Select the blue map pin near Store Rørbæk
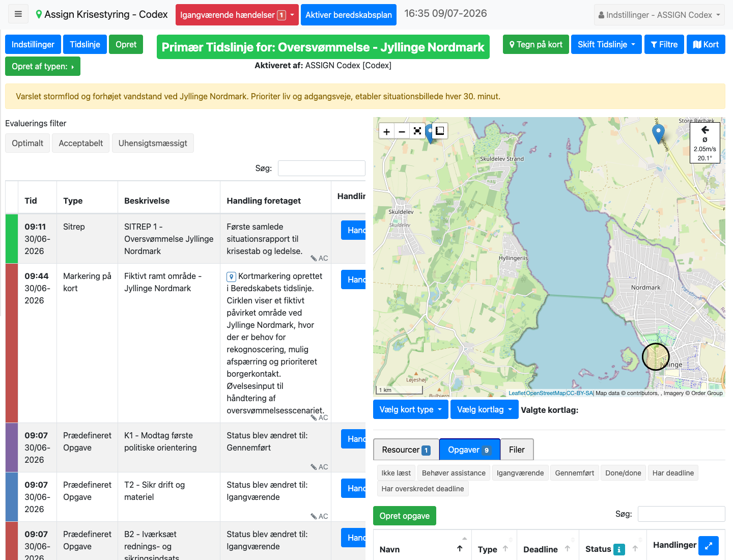 tap(658, 133)
